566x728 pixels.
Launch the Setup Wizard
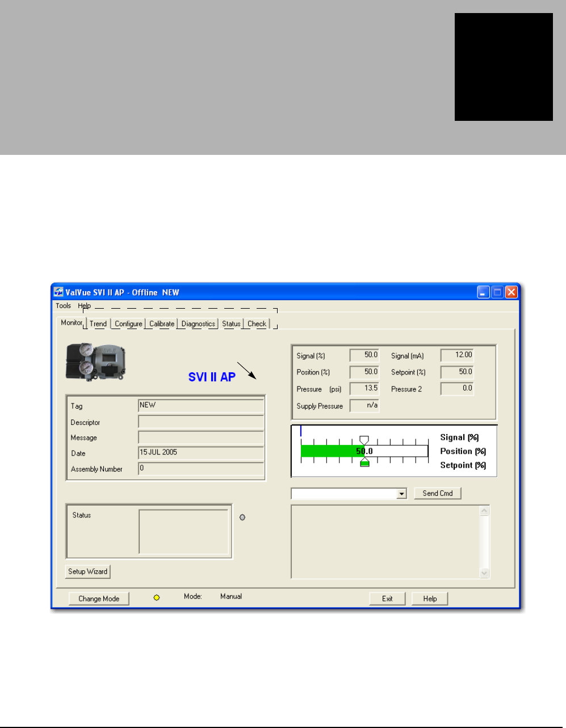[88, 571]
